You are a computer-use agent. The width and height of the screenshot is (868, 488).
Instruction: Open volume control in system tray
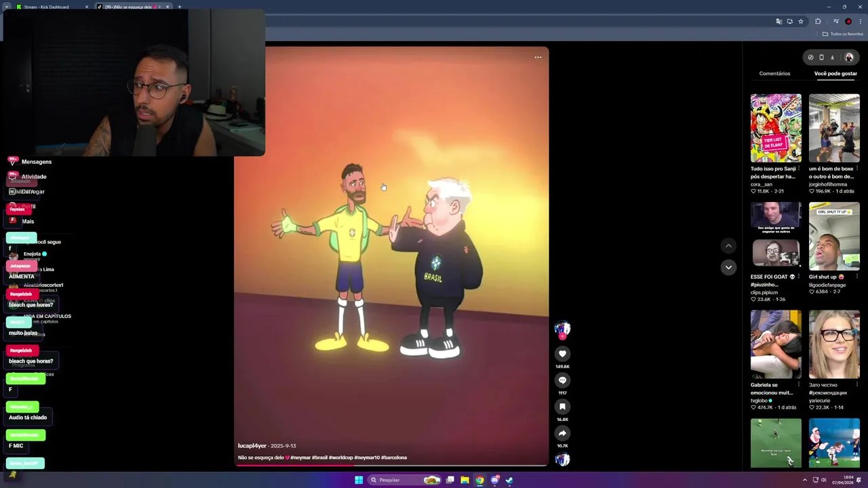[x=824, y=480]
